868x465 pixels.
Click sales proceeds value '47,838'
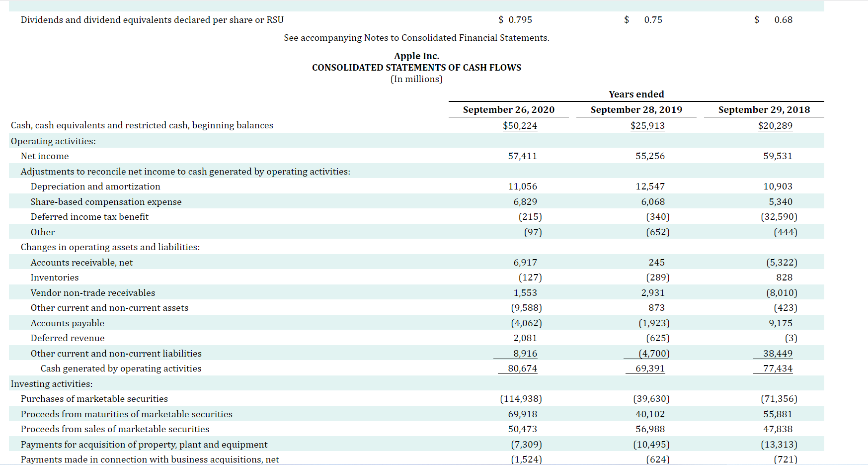(778, 429)
